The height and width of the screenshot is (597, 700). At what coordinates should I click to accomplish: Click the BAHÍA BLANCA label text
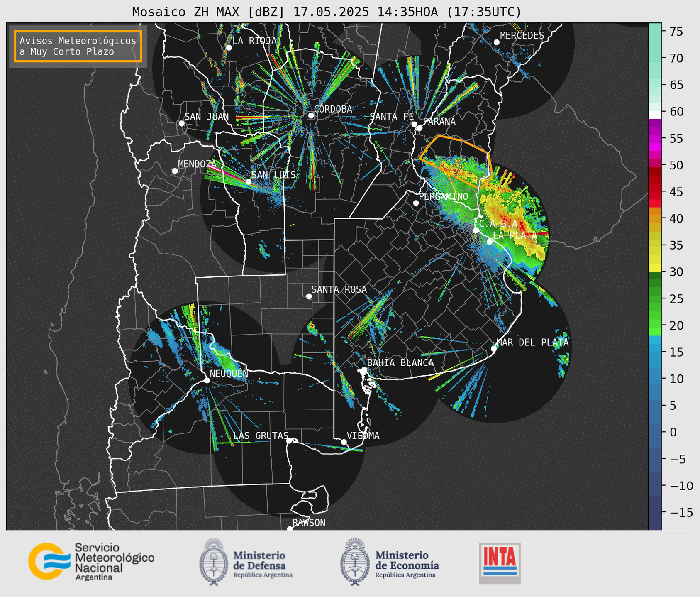coord(400,363)
